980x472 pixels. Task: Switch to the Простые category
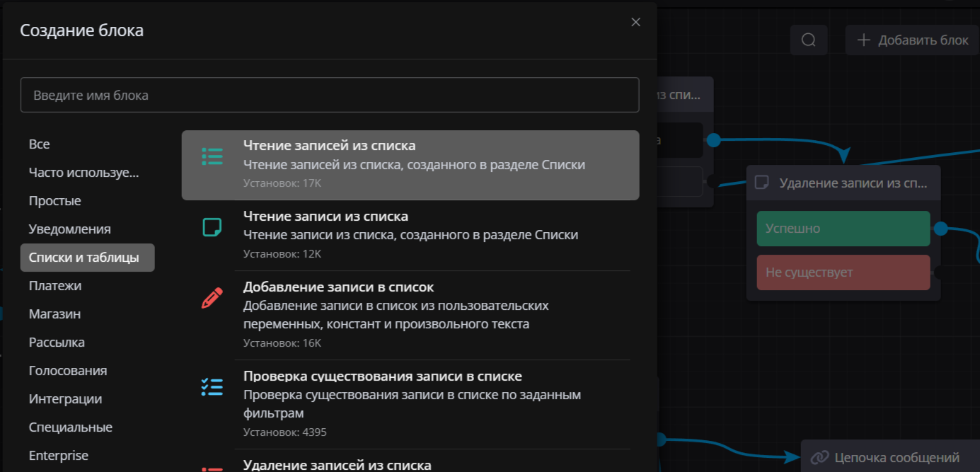[x=54, y=201]
